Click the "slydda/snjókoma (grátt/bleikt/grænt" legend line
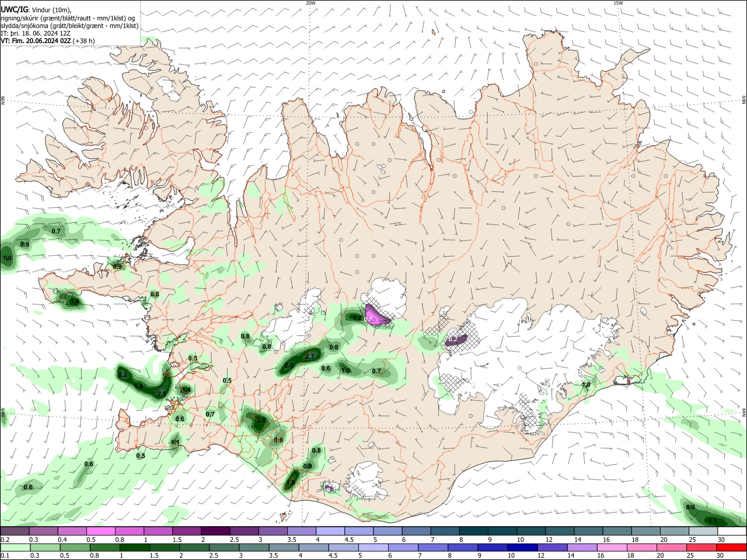 69,26
